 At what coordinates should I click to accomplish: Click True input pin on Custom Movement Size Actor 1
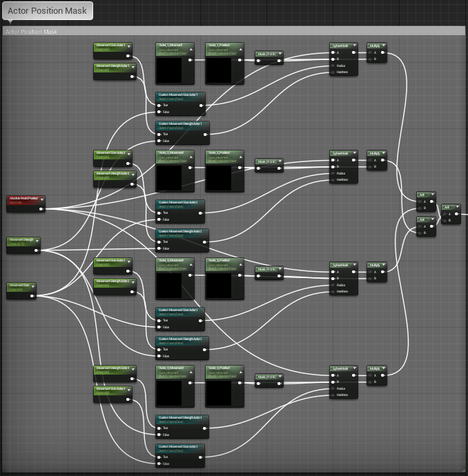click(159, 106)
